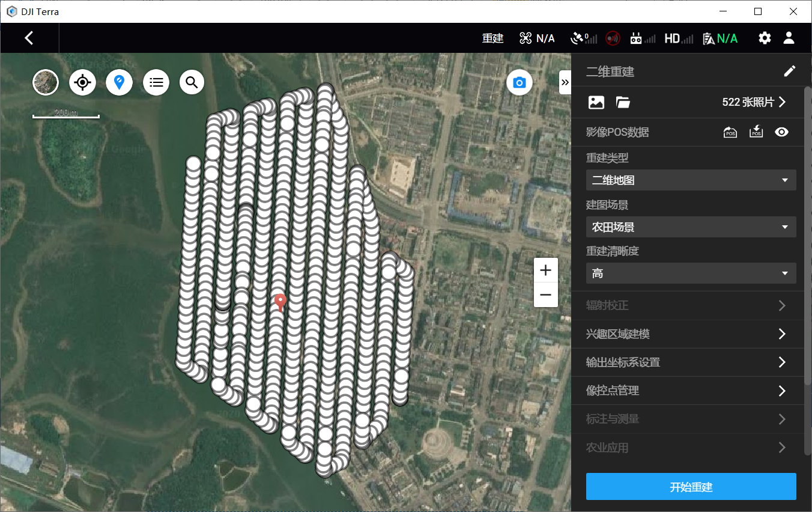The width and height of the screenshot is (812, 512).
Task: Open the user account profile icon
Action: (789, 38)
